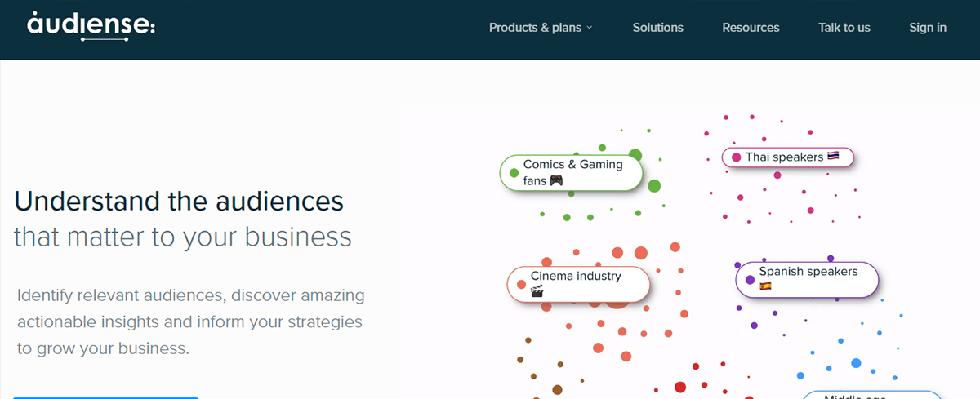
Task: Click the clapperboard emoji icon
Action: 537,291
